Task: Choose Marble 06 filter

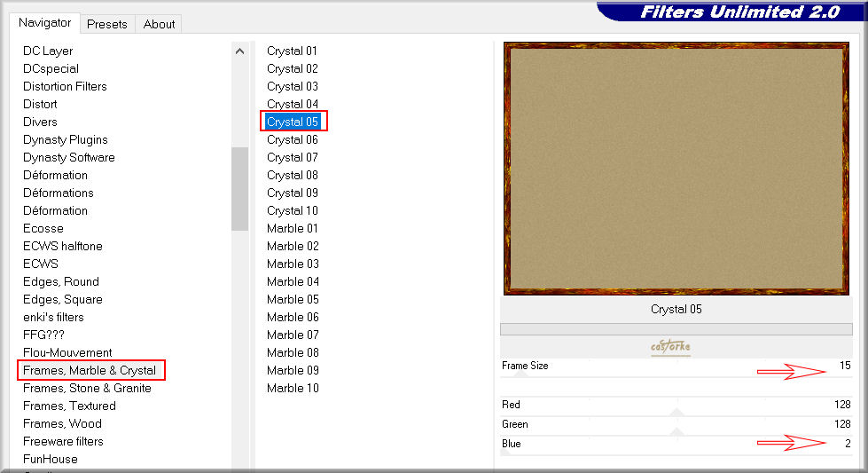Action: point(293,317)
